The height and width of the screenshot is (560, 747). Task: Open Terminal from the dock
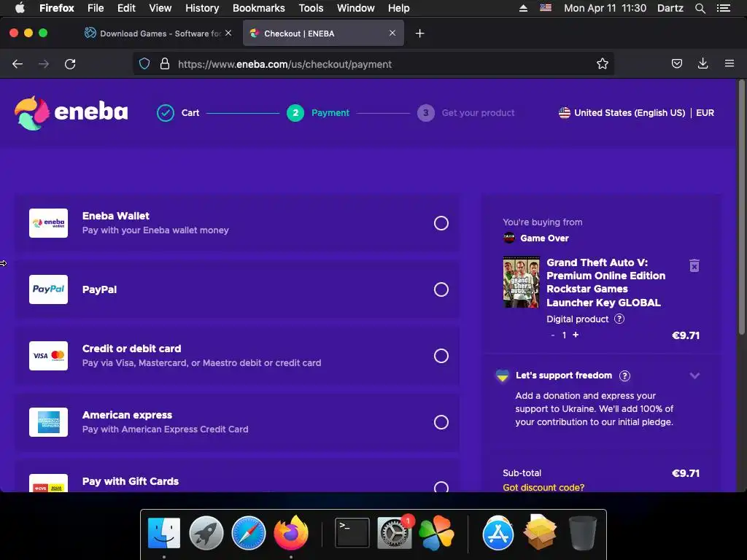pos(352,533)
